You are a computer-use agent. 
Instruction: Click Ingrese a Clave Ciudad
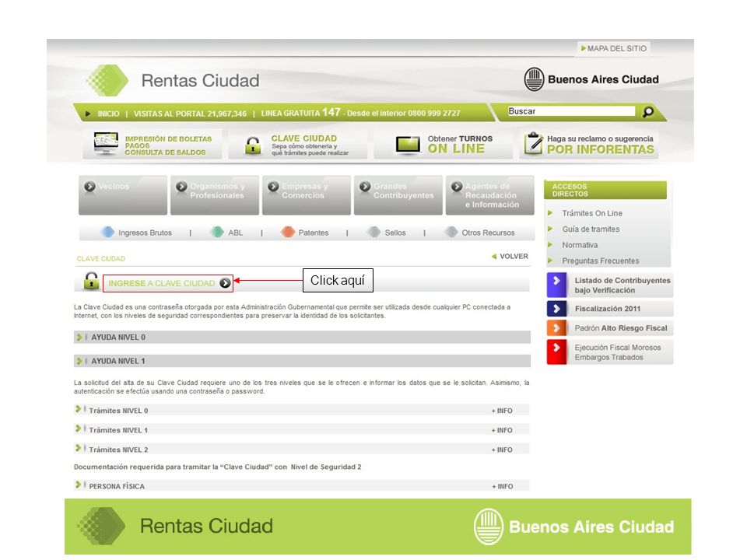162,283
